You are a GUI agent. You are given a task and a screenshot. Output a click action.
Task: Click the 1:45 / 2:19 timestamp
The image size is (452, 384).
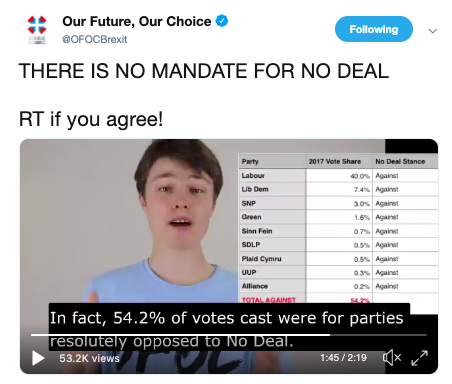click(x=343, y=358)
